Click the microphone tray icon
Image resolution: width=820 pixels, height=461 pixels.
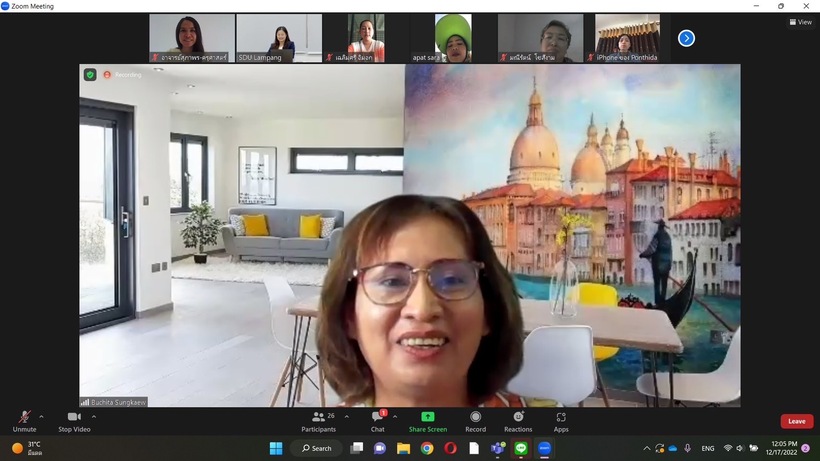point(687,448)
